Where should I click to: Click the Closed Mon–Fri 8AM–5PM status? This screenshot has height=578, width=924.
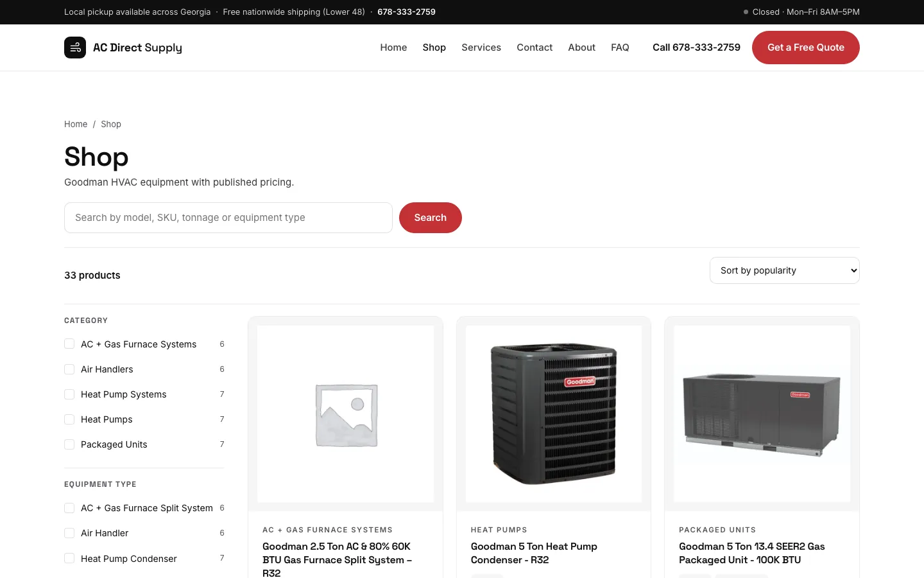(801, 12)
